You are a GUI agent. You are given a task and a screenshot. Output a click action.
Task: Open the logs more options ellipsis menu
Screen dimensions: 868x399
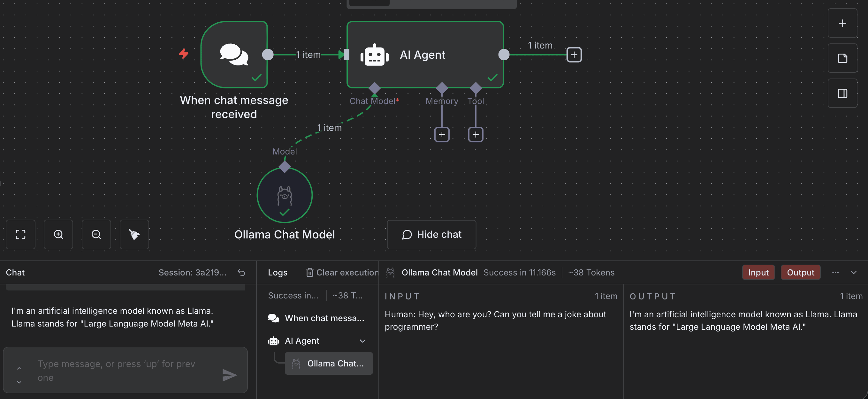coord(835,272)
